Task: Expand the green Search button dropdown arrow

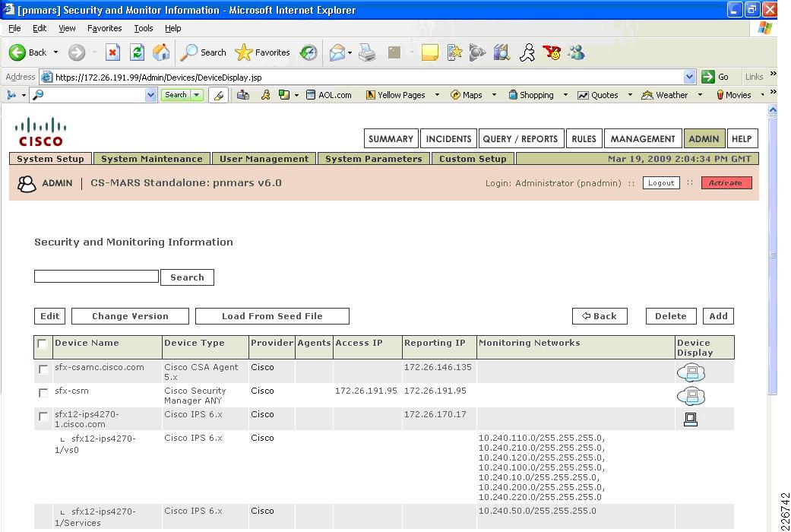Action: (x=197, y=95)
